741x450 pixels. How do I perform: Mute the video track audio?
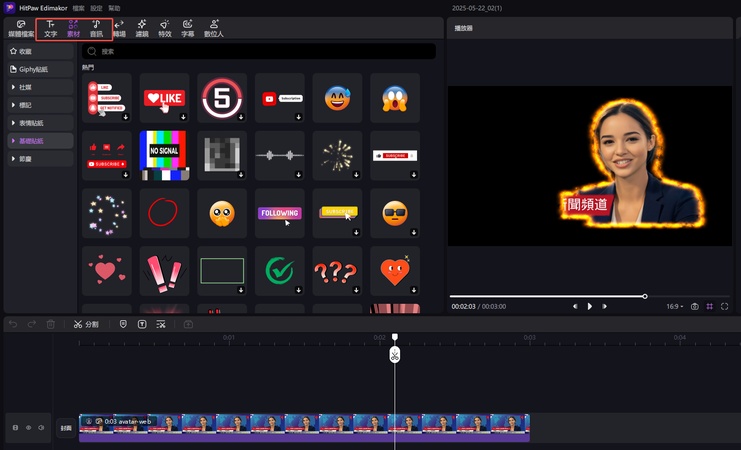pos(41,428)
